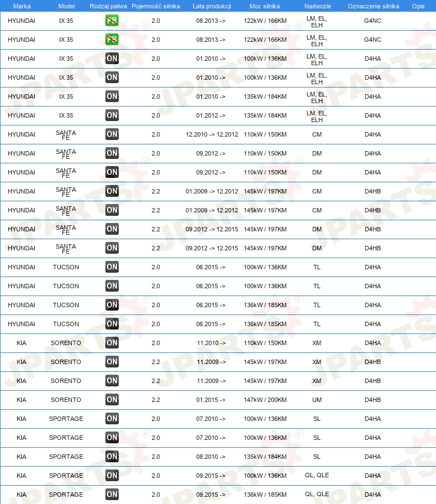Select the Rodzaj paliwa column header
The height and width of the screenshot is (504, 436).
pos(108,6)
